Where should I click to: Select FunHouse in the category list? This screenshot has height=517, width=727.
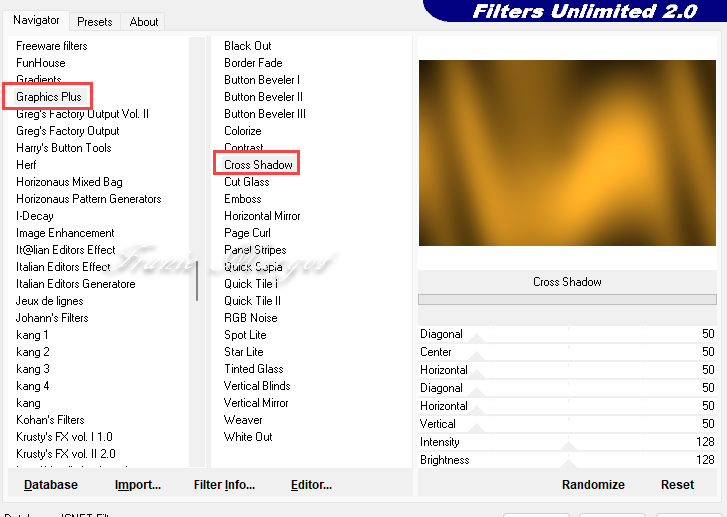(x=41, y=63)
